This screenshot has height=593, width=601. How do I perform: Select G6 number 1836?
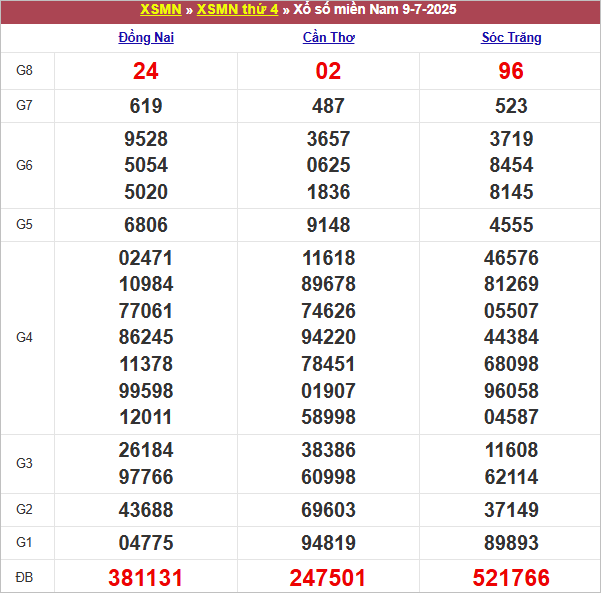click(x=328, y=192)
